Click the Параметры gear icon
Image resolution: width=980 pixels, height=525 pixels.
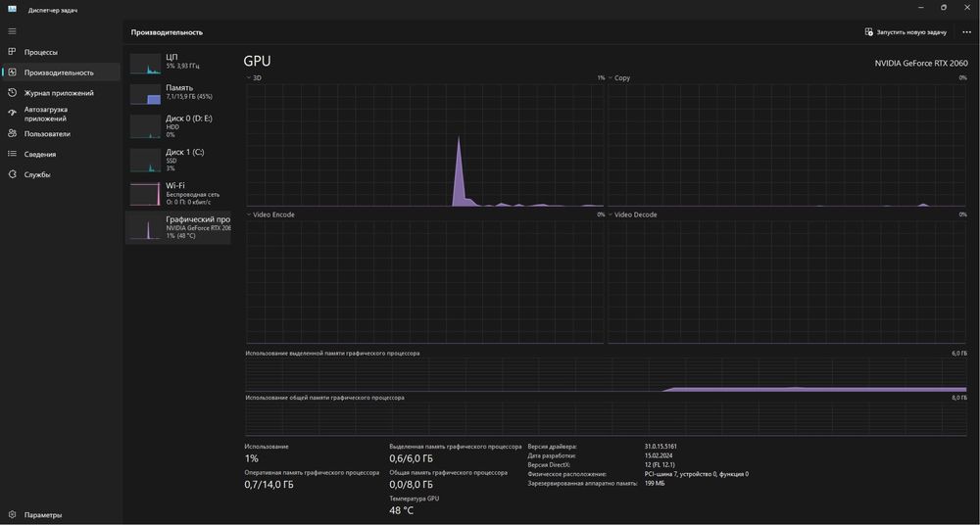pos(12,515)
